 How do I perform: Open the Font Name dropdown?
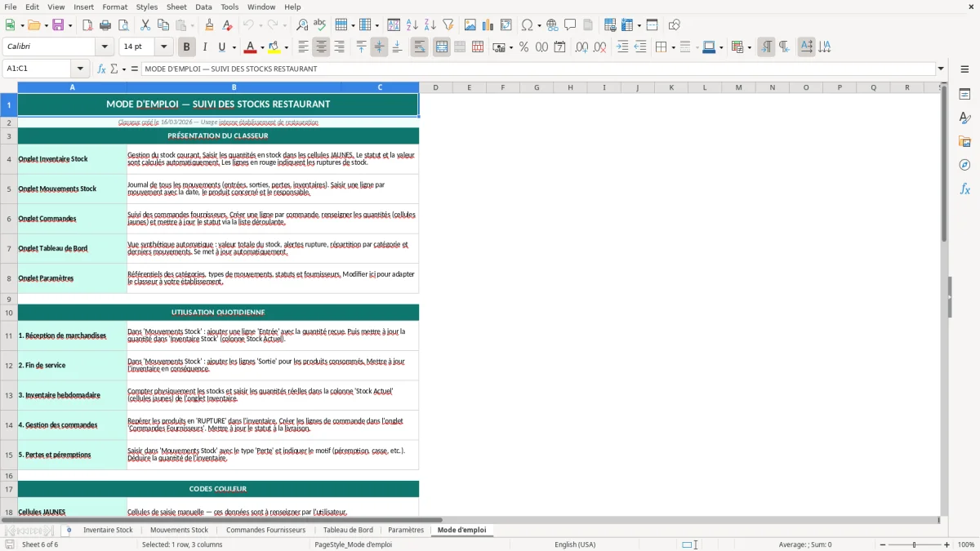pyautogui.click(x=105, y=47)
